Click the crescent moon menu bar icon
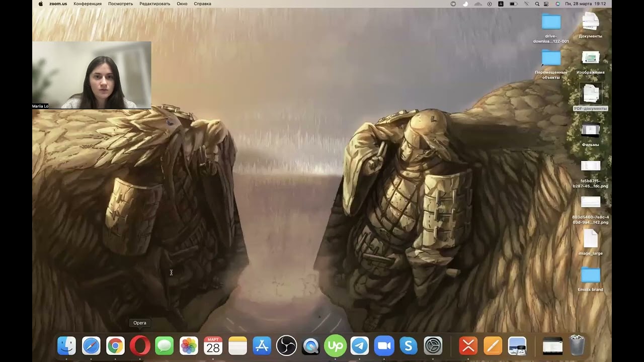This screenshot has width=644, height=362. click(x=465, y=4)
